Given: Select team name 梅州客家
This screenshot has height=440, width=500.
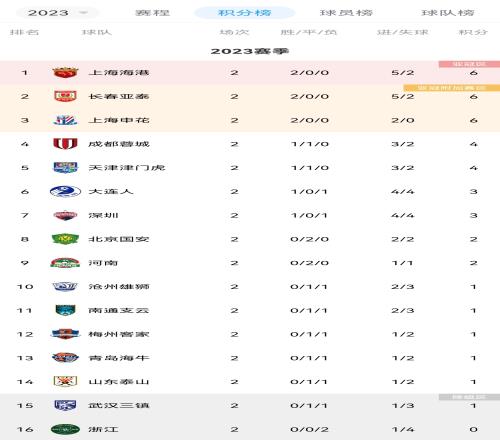Looking at the screenshot, I should coord(119,334).
